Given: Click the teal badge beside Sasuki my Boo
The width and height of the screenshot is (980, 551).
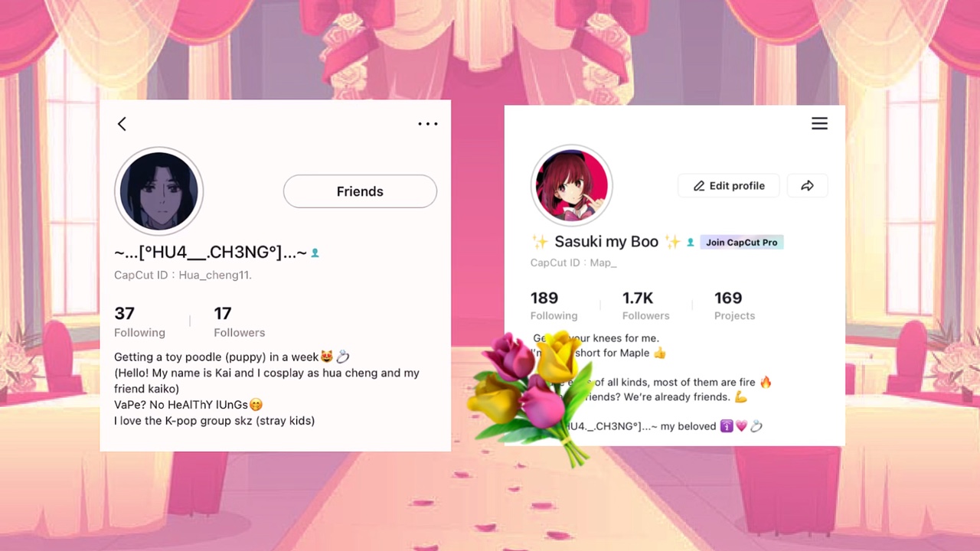Looking at the screenshot, I should click(x=690, y=243).
